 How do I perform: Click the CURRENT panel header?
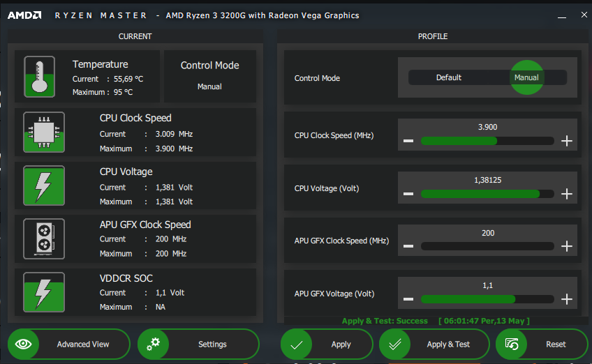pos(135,36)
